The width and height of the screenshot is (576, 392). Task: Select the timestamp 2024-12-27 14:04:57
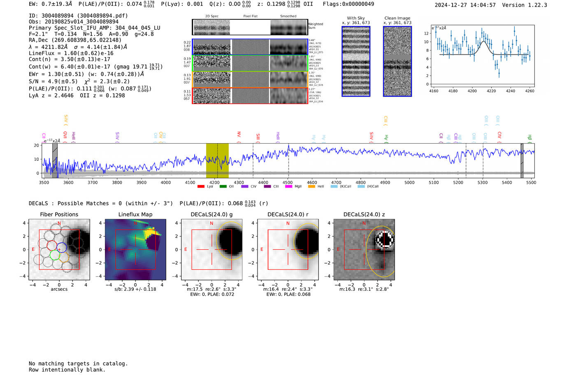[x=465, y=5]
